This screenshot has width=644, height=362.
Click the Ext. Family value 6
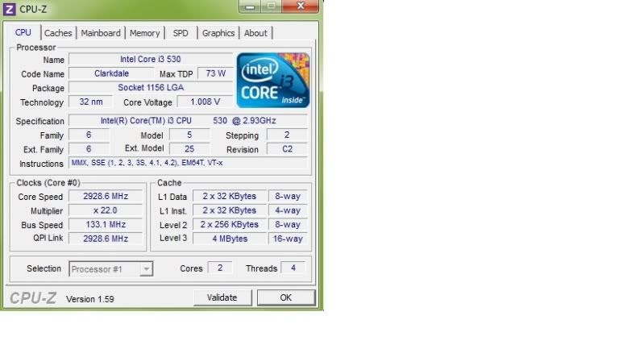[x=89, y=148]
